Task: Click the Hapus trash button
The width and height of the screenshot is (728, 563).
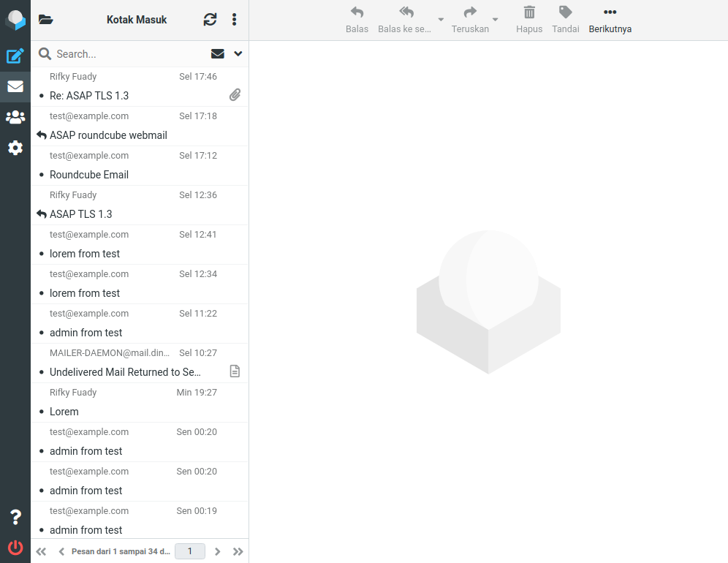Action: click(528, 20)
